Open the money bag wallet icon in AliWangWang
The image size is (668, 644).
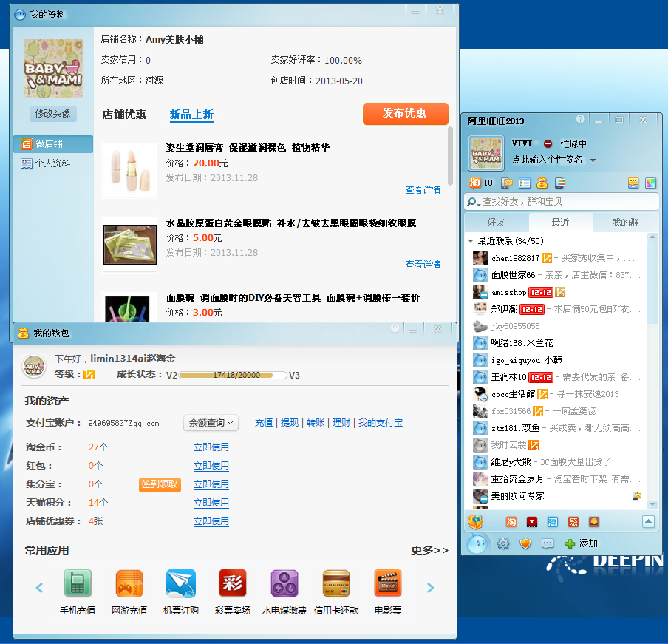click(x=542, y=183)
